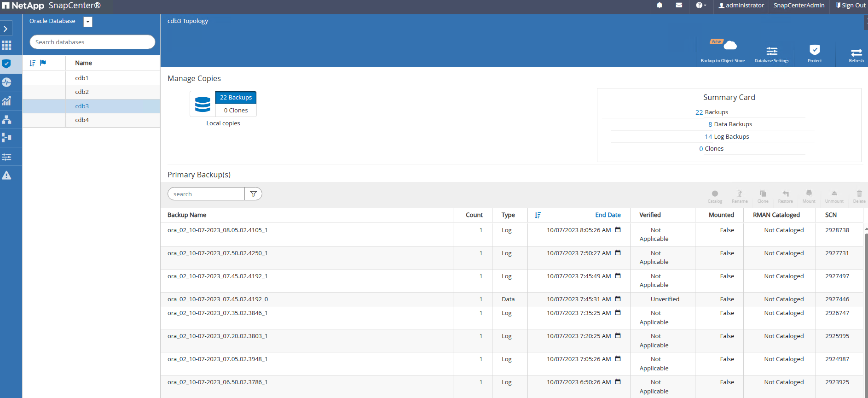The height and width of the screenshot is (398, 868).
Task: Toggle sort order in database list header
Action: coord(32,63)
